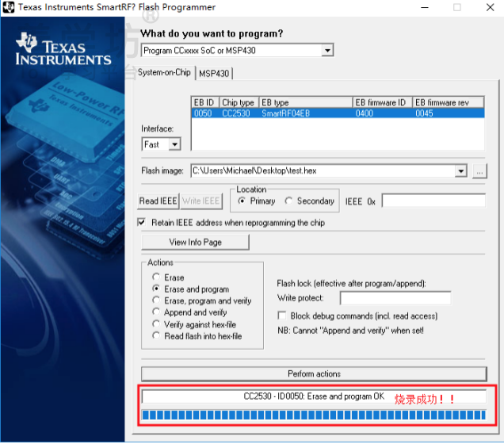Select Read flash into hex-file action
Image resolution: width=504 pixels, height=444 pixels.
[x=156, y=335]
